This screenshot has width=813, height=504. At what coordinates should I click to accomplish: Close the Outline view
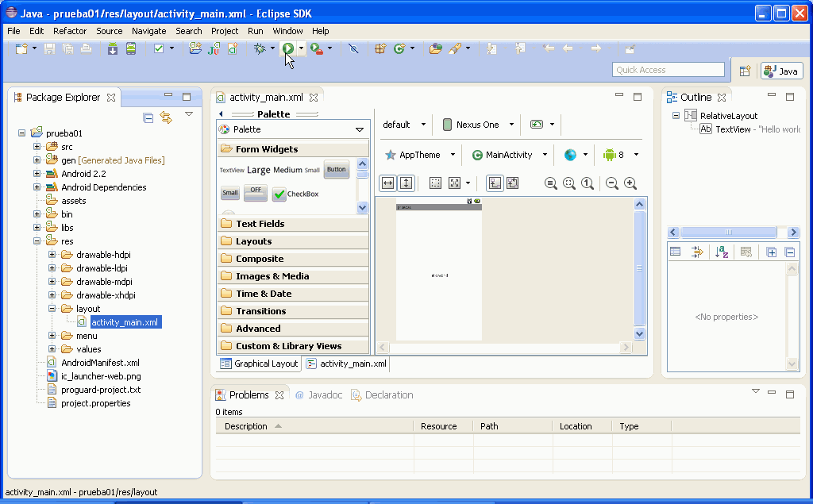[x=722, y=98]
